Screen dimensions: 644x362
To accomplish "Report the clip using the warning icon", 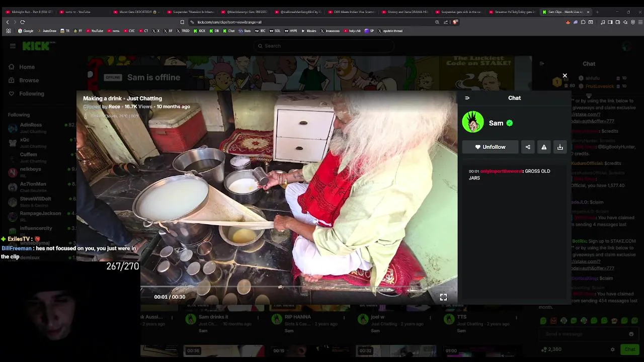I will tap(544, 147).
